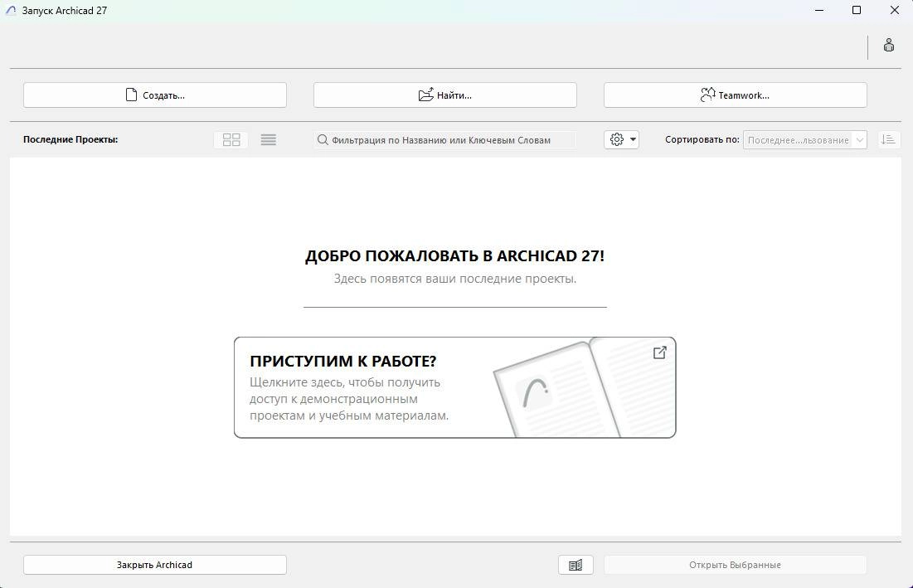Switch recent projects to tile view

[231, 139]
